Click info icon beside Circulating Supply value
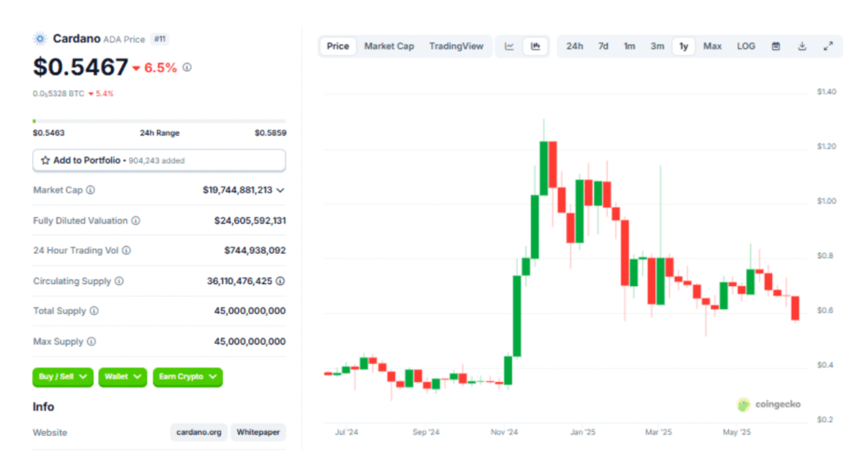868x476 pixels. click(x=281, y=281)
